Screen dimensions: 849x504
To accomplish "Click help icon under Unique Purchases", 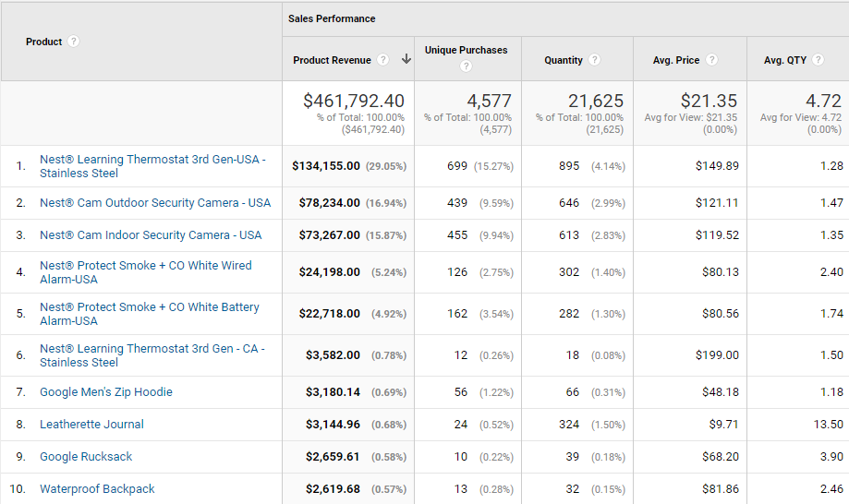I will coord(466,66).
